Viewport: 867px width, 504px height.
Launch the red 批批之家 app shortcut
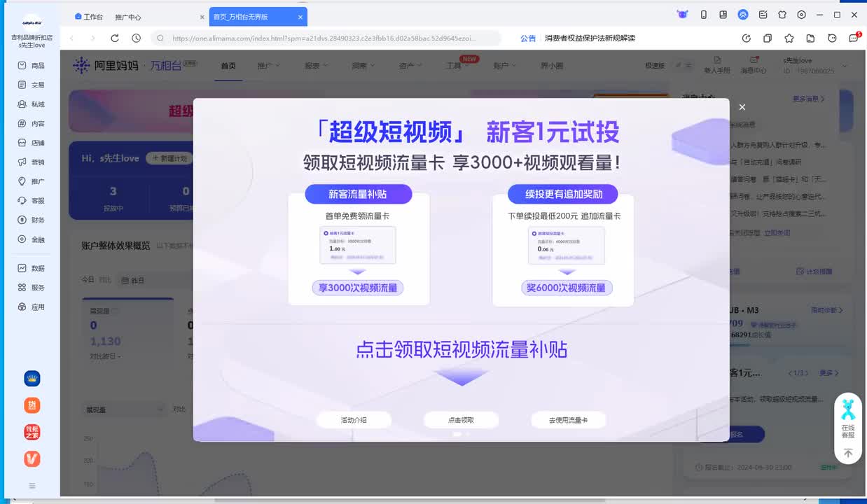tap(32, 432)
